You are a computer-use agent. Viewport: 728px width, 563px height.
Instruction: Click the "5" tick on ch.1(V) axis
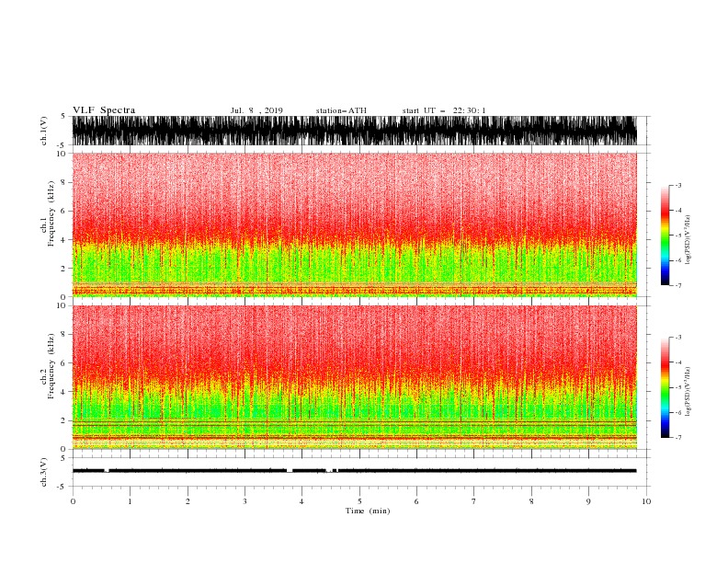[63, 116]
